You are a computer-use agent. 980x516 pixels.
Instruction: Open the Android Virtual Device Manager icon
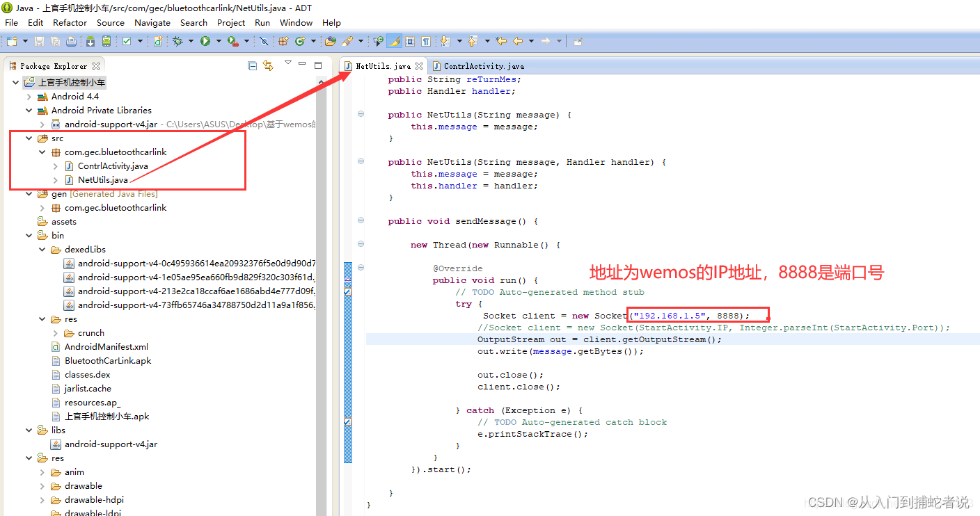point(106,41)
